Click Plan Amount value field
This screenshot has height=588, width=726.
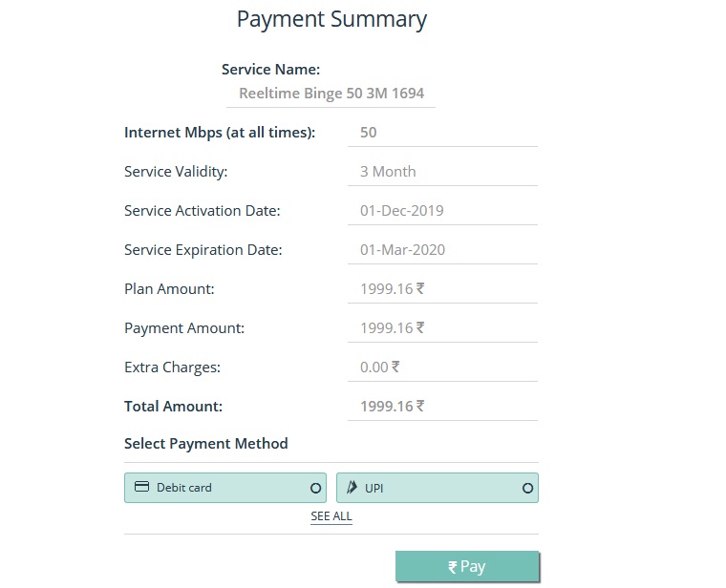[443, 289]
